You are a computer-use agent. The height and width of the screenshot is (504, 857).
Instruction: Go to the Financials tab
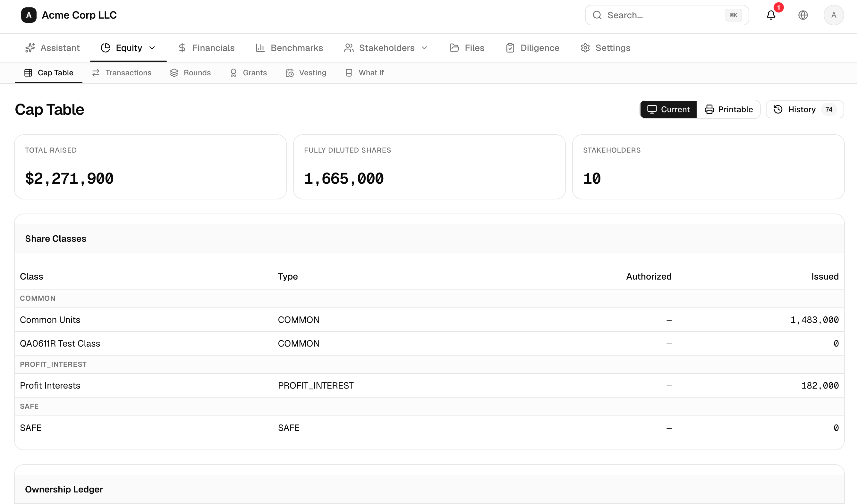(x=206, y=48)
